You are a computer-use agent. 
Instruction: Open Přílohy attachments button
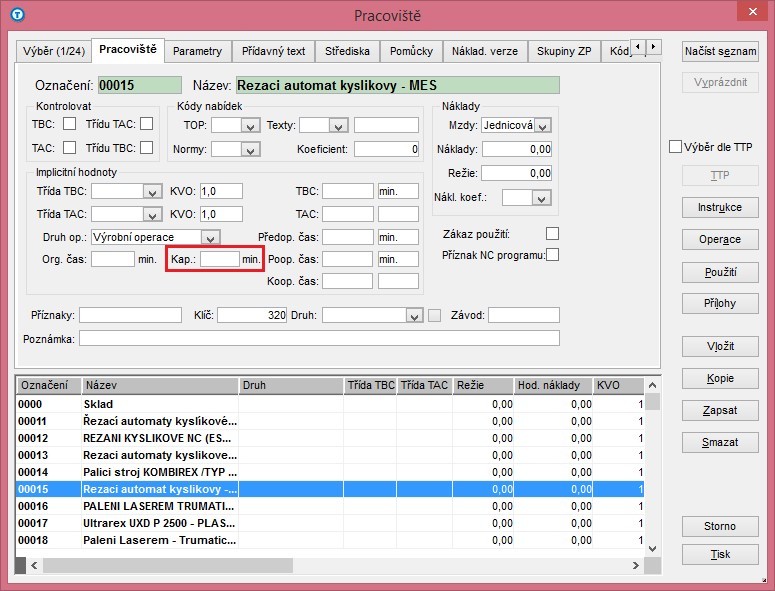(720, 303)
